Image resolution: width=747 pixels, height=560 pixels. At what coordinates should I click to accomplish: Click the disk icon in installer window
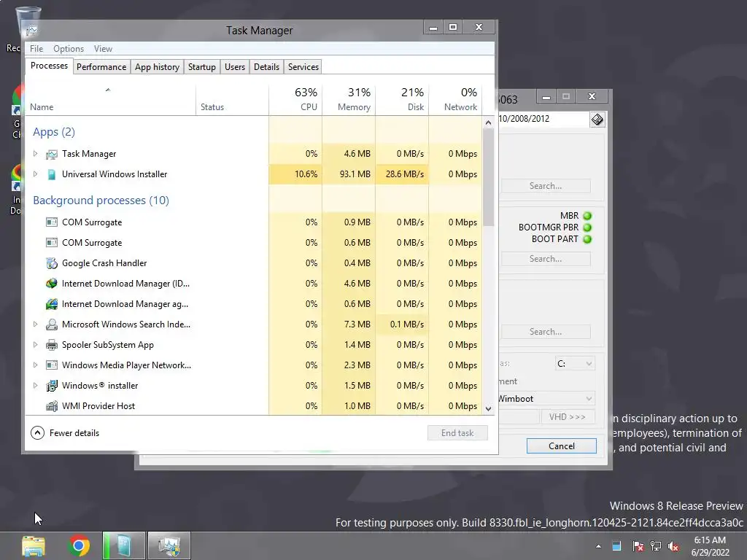click(597, 120)
